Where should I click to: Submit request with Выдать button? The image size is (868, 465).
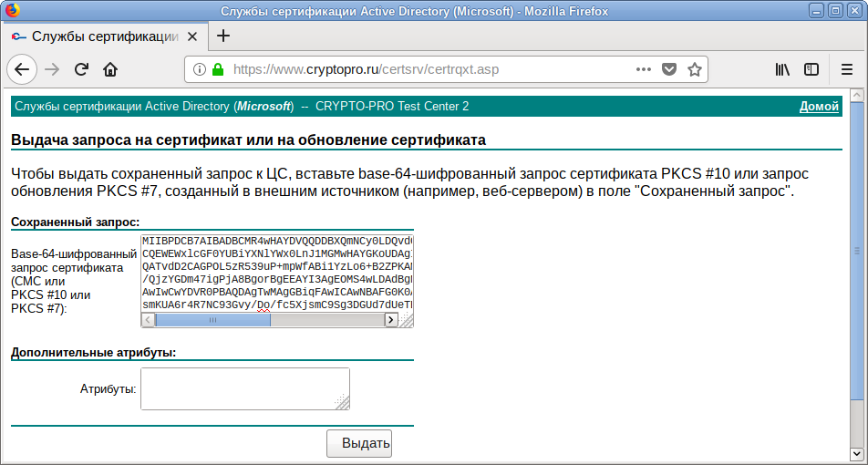pos(359,443)
